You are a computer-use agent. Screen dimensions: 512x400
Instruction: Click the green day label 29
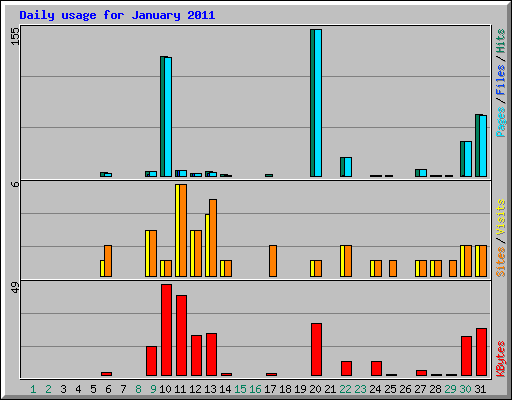pos(450,389)
